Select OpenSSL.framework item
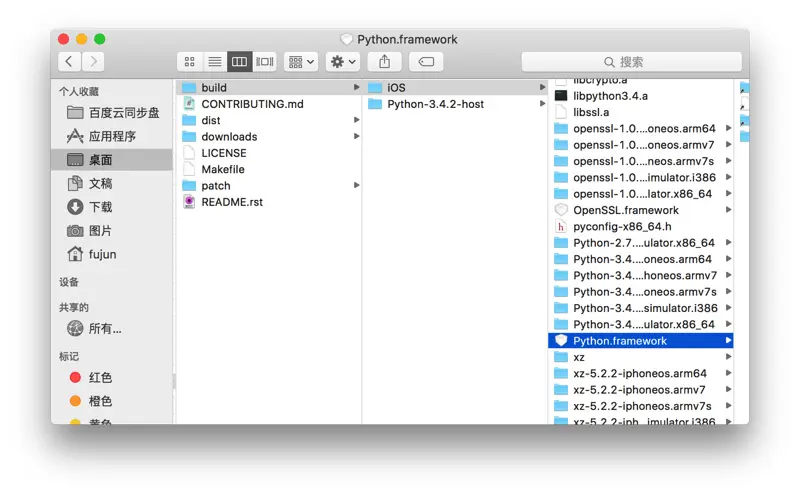This screenshot has width=800, height=497. click(x=641, y=210)
